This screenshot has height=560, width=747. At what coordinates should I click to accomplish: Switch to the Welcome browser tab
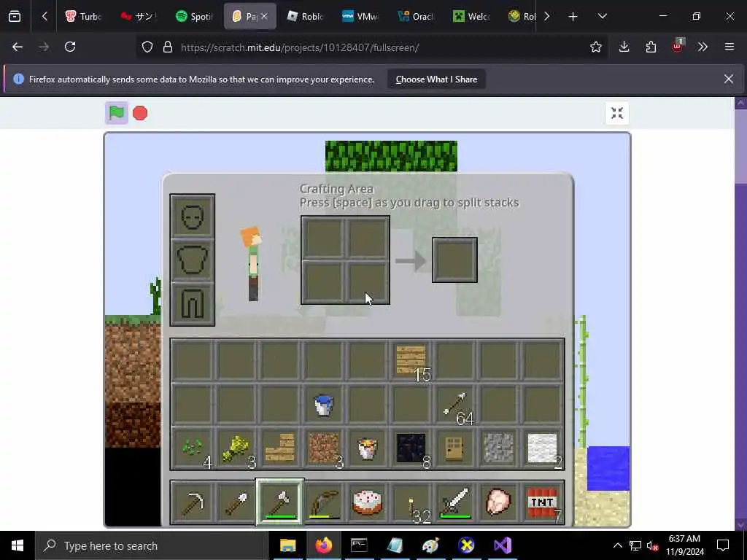click(x=471, y=16)
